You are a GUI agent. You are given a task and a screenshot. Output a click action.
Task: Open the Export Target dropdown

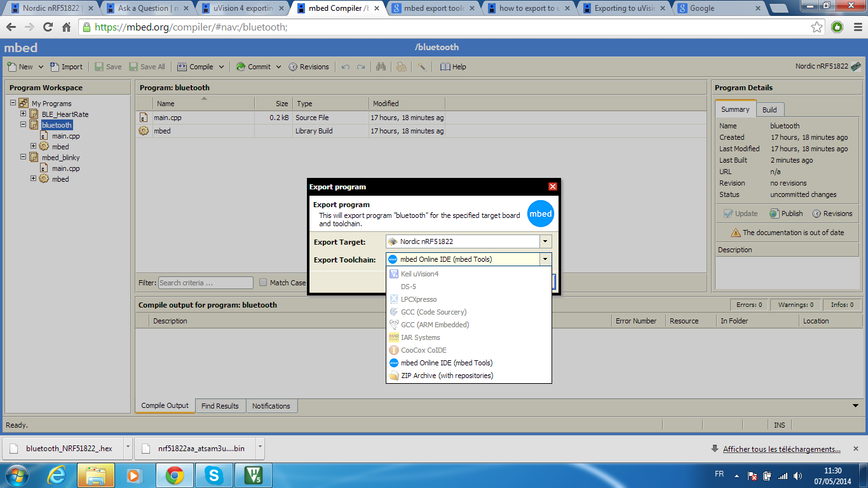pos(545,241)
